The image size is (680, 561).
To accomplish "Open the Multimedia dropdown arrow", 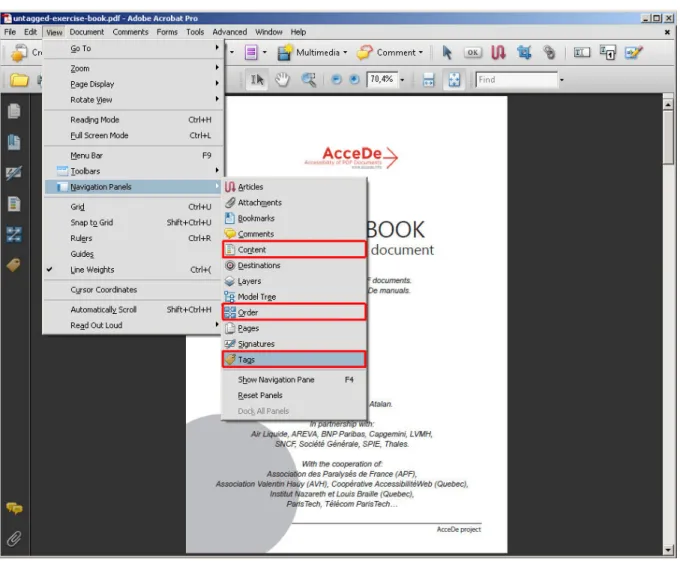I will pos(345,52).
